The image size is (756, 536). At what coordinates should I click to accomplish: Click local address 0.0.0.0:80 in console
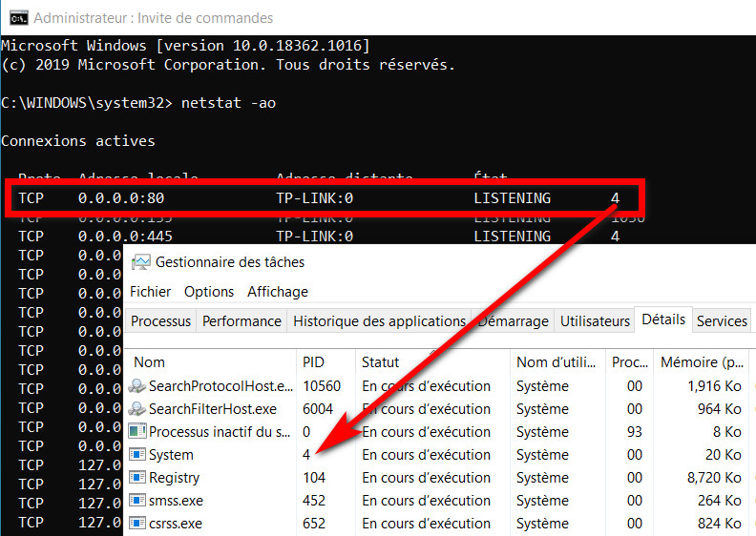pos(121,198)
